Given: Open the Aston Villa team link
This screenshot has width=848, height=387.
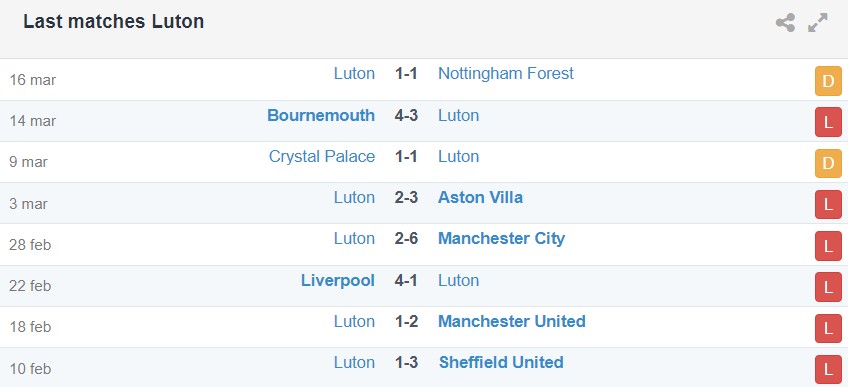Looking at the screenshot, I should (x=480, y=197).
